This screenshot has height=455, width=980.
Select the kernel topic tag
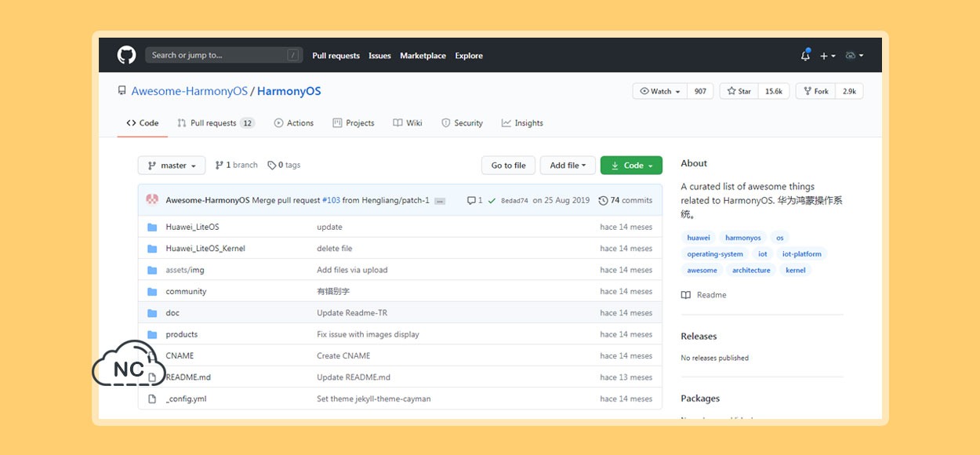[796, 271]
